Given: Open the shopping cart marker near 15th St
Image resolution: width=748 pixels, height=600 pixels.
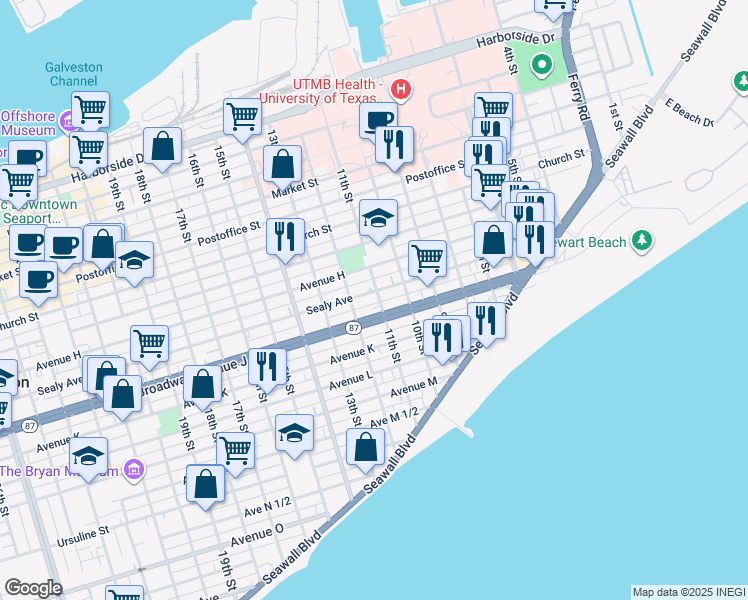Looking at the screenshot, I should coord(242,118).
